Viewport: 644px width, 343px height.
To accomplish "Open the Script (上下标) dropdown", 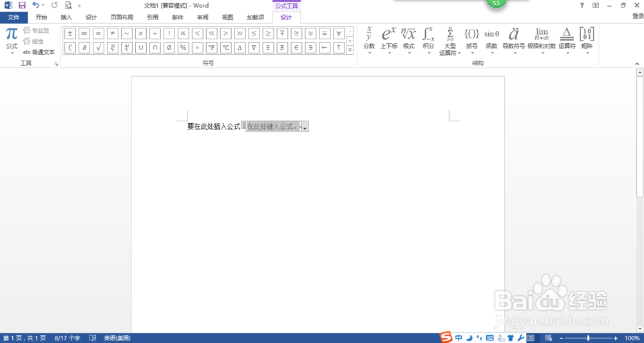I will [x=388, y=41].
